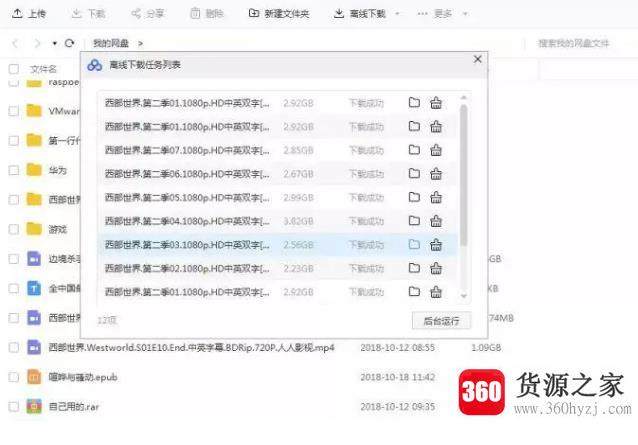This screenshot has height=445, width=638.
Task: Check the 华为 folder checkbox
Action: tap(14, 170)
